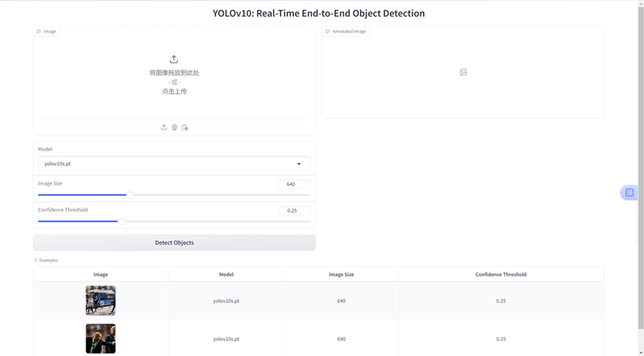644x356 pixels.
Task: Click the Model dropdown arrow
Action: click(x=299, y=164)
